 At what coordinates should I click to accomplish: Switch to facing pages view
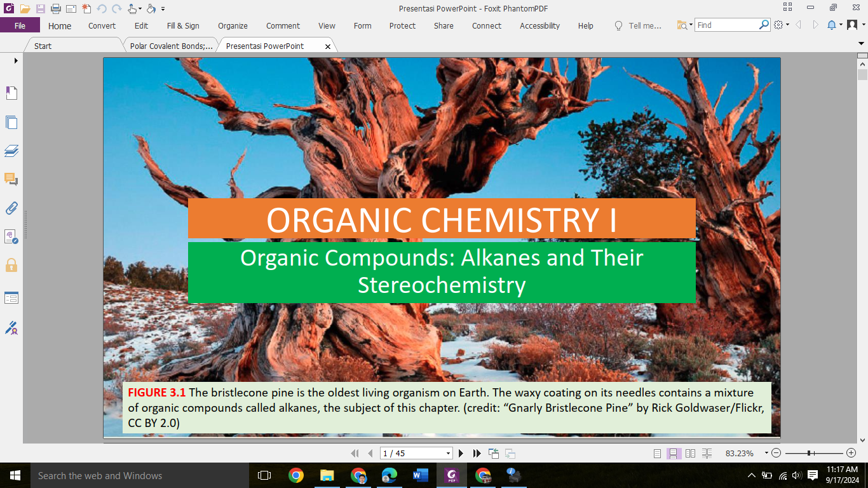(690, 454)
